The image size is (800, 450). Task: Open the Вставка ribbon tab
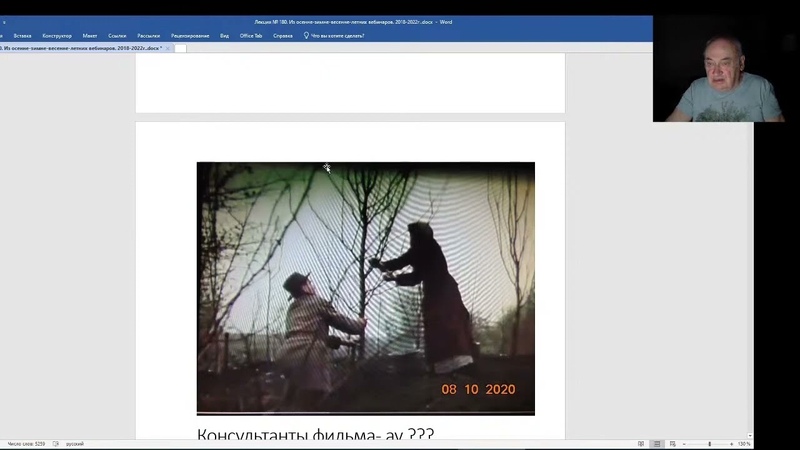pyautogui.click(x=22, y=36)
